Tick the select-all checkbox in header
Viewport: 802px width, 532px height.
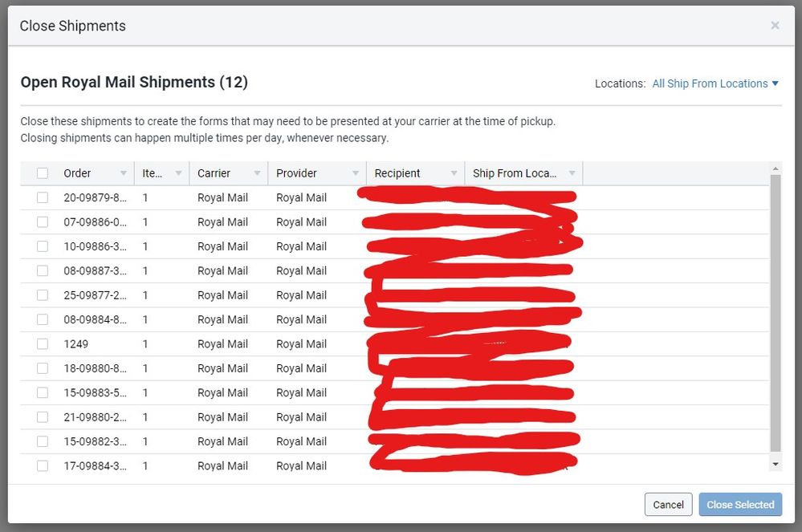click(x=43, y=173)
